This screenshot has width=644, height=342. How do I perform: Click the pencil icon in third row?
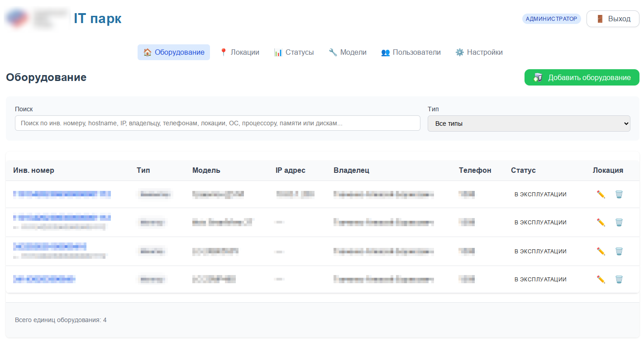(601, 252)
